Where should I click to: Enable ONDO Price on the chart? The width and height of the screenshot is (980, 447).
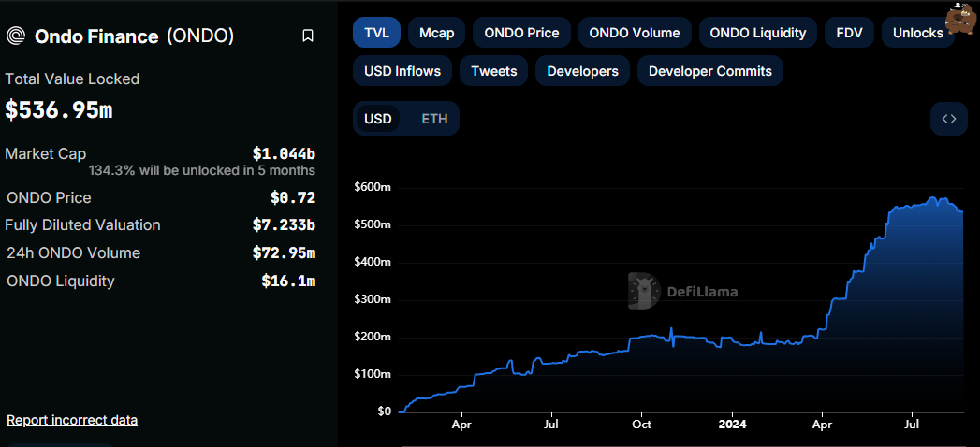(522, 33)
